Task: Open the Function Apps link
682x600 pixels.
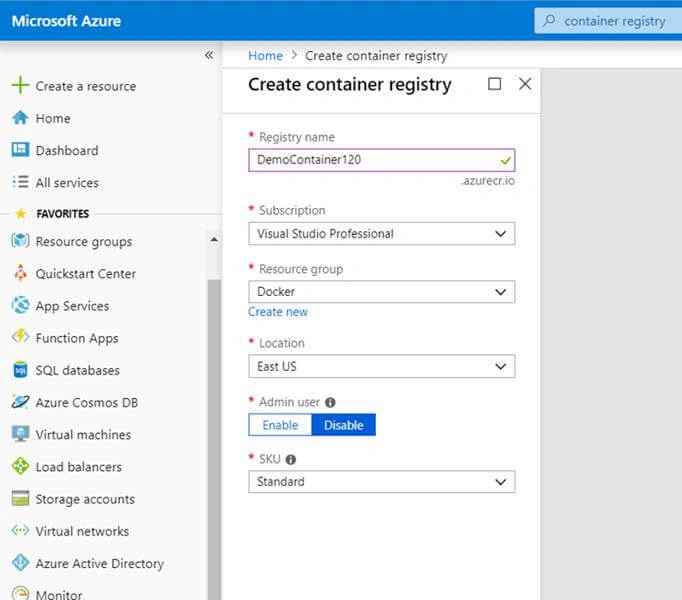Action: point(77,339)
